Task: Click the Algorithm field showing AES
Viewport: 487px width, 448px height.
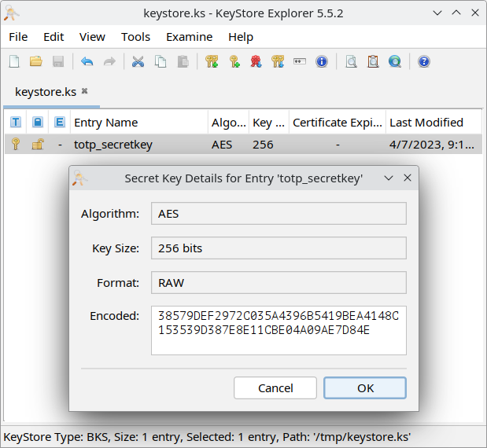Action: pyautogui.click(x=279, y=214)
